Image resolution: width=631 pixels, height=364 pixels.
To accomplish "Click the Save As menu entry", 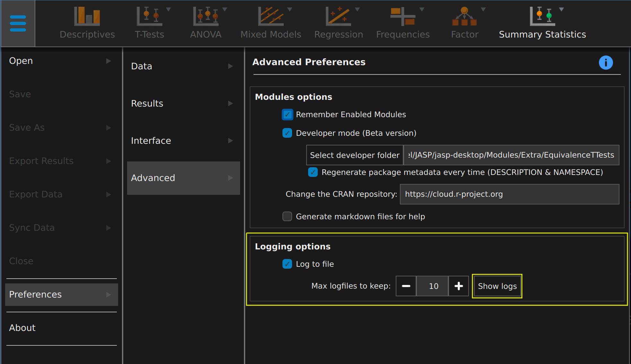I will (x=61, y=128).
